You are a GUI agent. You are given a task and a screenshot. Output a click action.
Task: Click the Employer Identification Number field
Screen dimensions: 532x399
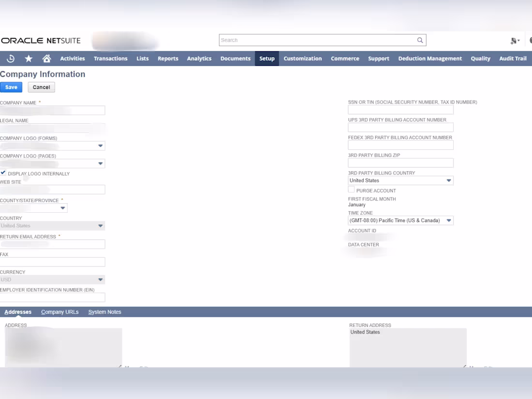click(x=52, y=297)
